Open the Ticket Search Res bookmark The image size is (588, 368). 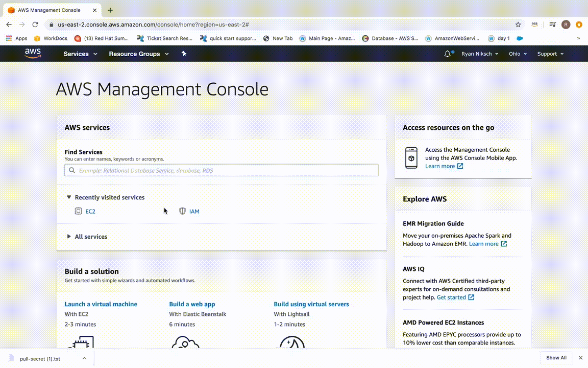point(165,38)
